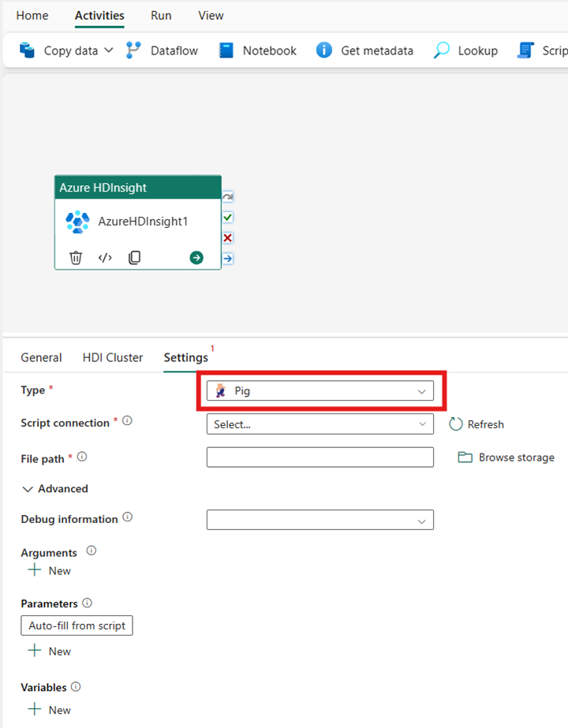Click the Copy data icon
568x728 pixels.
coord(28,50)
